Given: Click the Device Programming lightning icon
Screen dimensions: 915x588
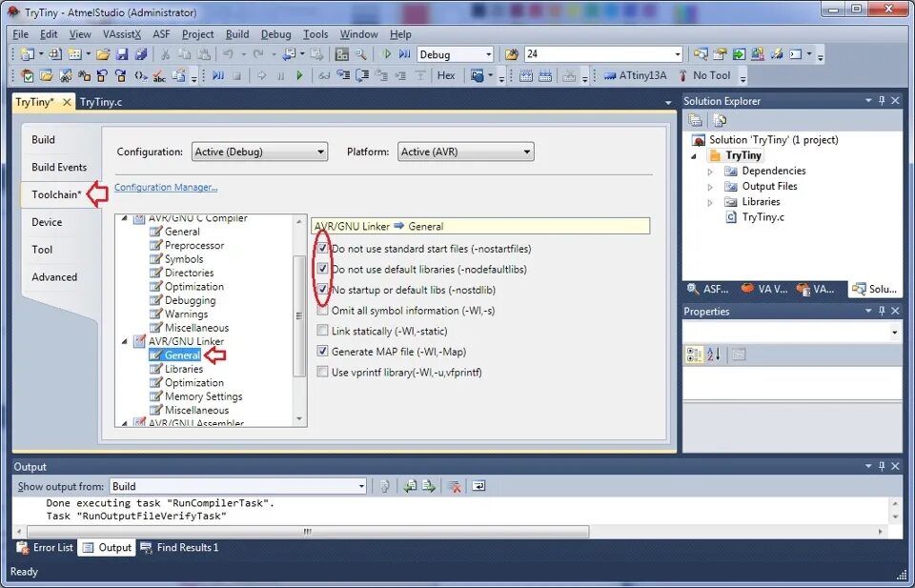Looking at the screenshot, I should coord(777,54).
